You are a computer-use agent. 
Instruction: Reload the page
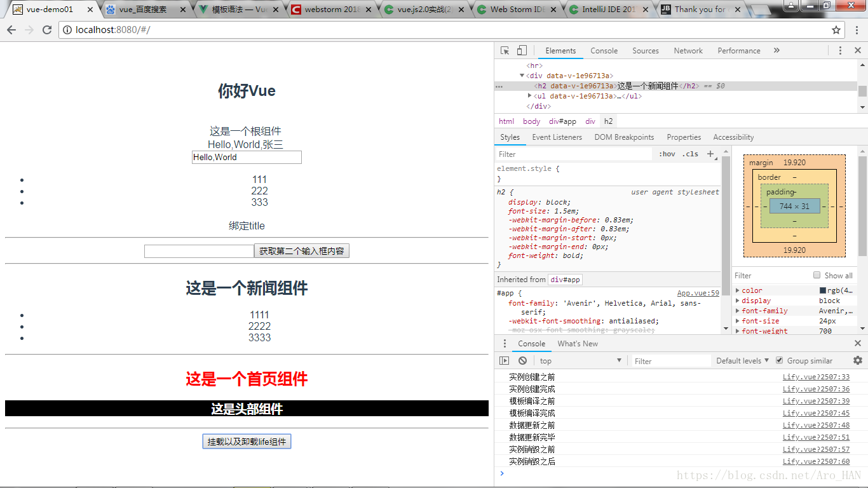click(x=47, y=30)
